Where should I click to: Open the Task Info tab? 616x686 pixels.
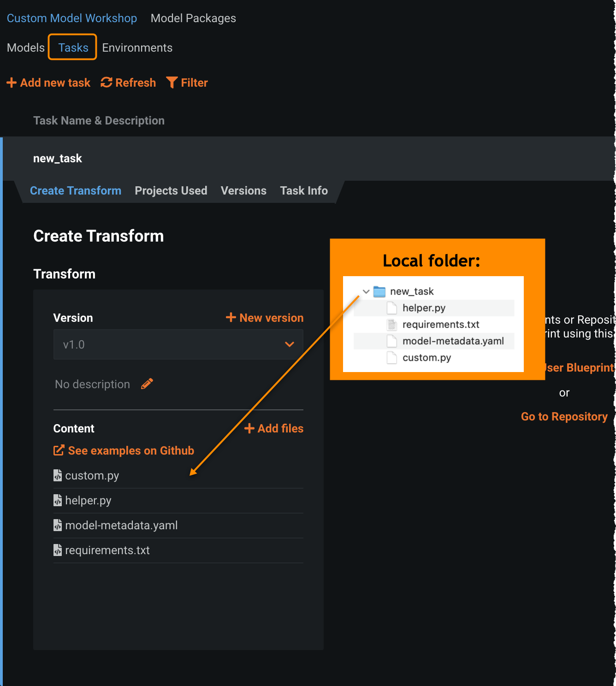click(304, 191)
